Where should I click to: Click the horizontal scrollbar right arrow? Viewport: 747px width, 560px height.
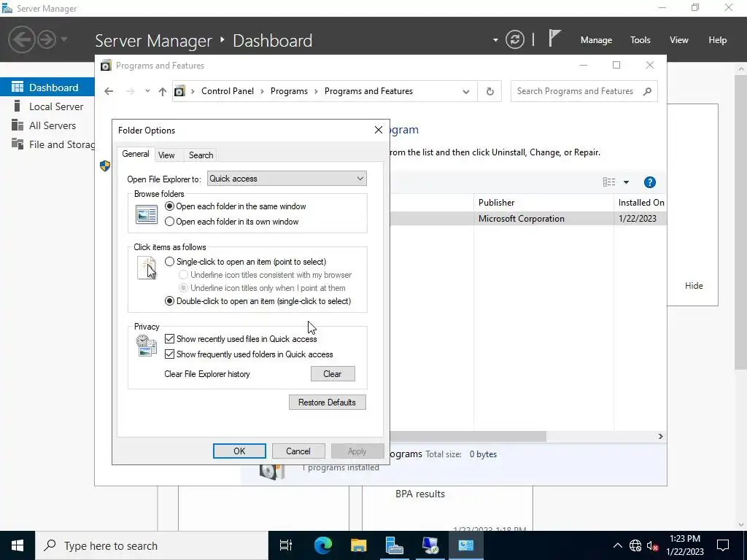click(x=660, y=436)
